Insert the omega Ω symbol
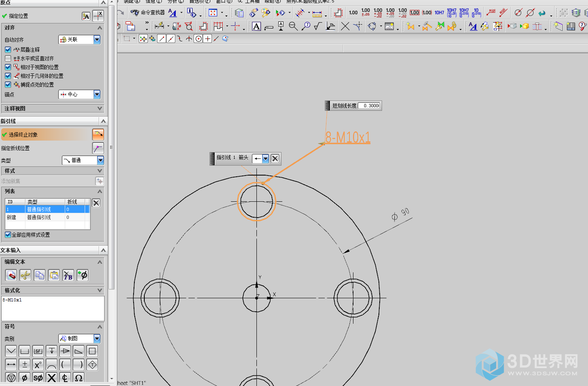588x386 pixels. 79,378
